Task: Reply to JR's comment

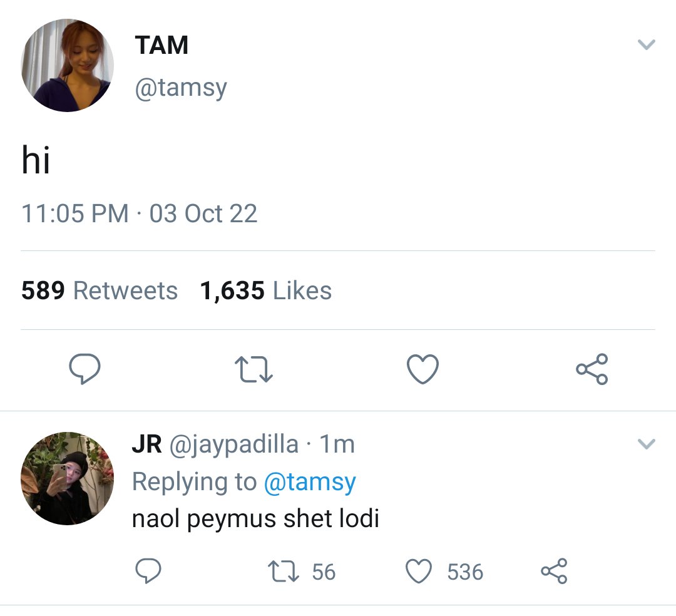Action: (148, 571)
